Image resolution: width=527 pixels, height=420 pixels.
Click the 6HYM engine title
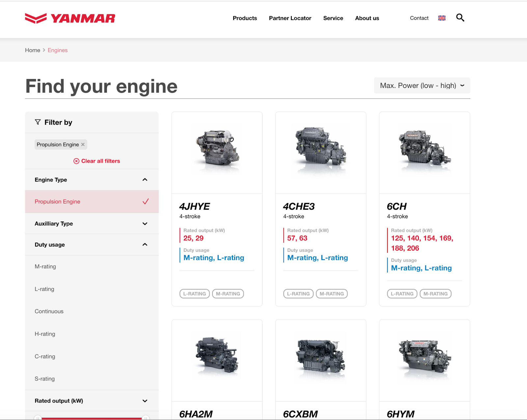coord(401,414)
